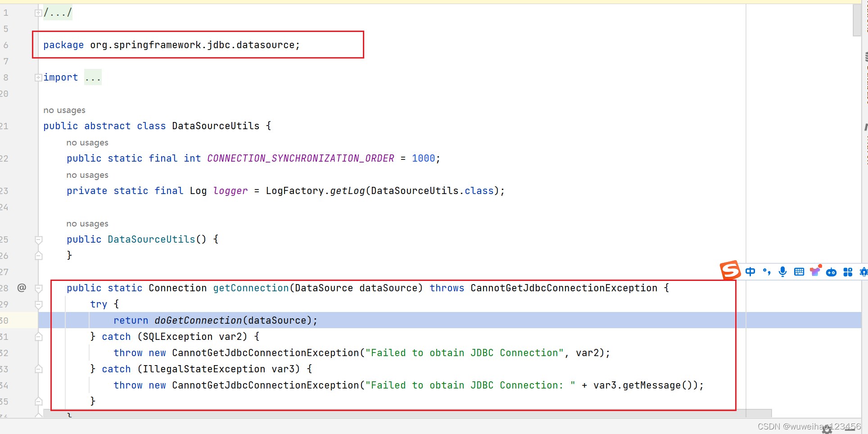The height and width of the screenshot is (434, 868).
Task: Click LogFactory in the logger assignment
Action: (x=295, y=191)
